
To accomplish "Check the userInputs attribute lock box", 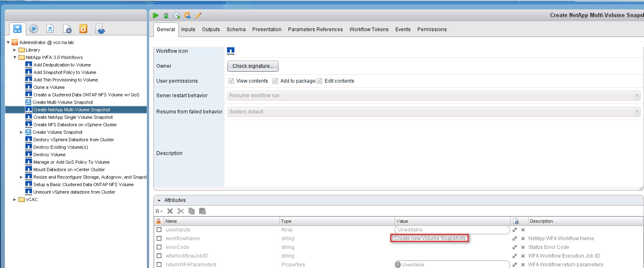I will click(x=159, y=230).
